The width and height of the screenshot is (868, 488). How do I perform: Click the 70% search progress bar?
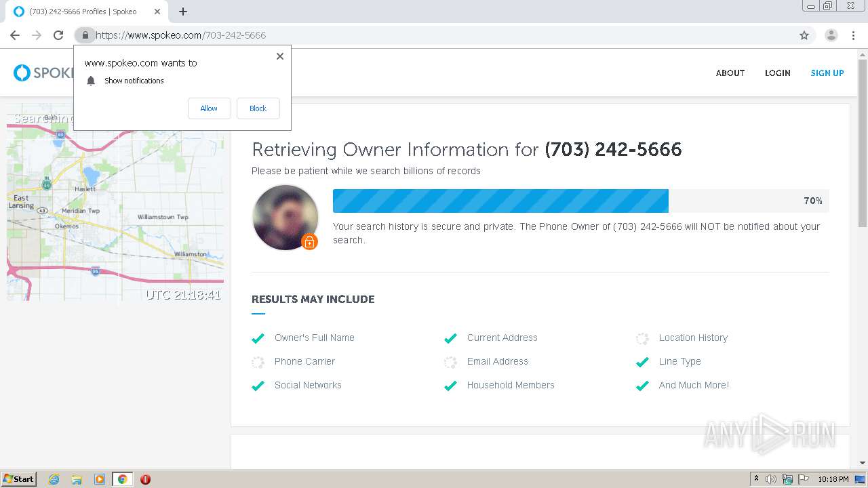[580, 201]
